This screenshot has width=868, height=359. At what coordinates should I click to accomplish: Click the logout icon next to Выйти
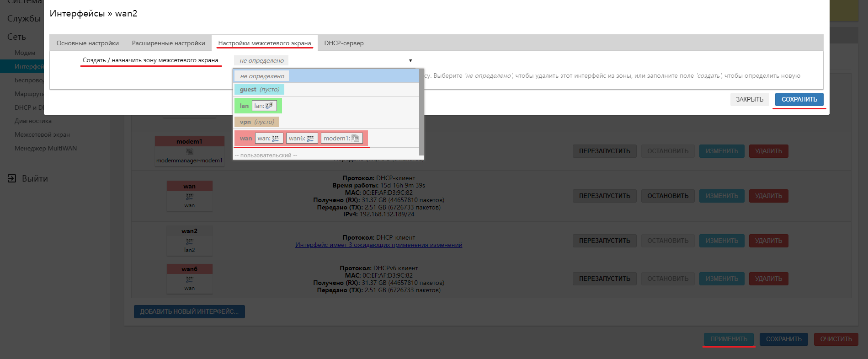pos(12,178)
